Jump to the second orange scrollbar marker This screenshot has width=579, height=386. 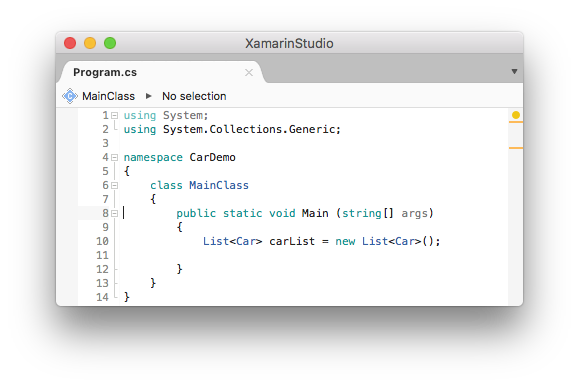coord(516,148)
